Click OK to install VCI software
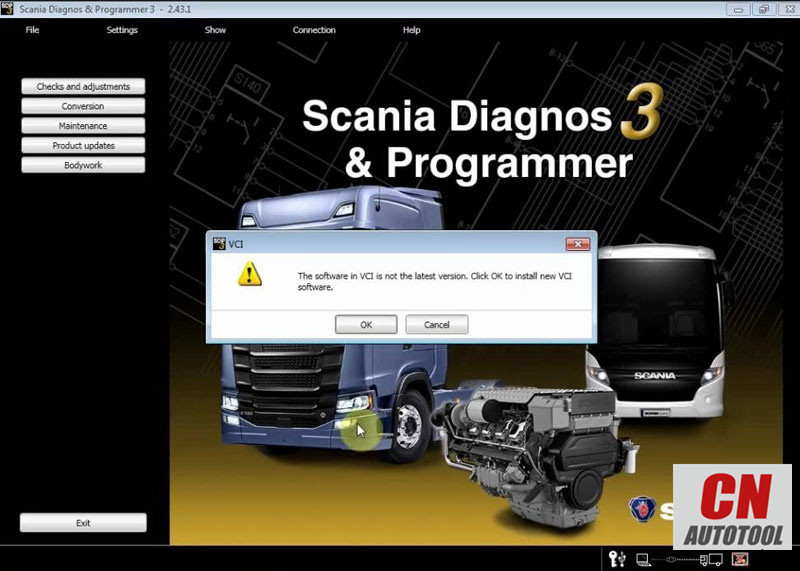Screen dimensions: 800x571 (x=366, y=325)
